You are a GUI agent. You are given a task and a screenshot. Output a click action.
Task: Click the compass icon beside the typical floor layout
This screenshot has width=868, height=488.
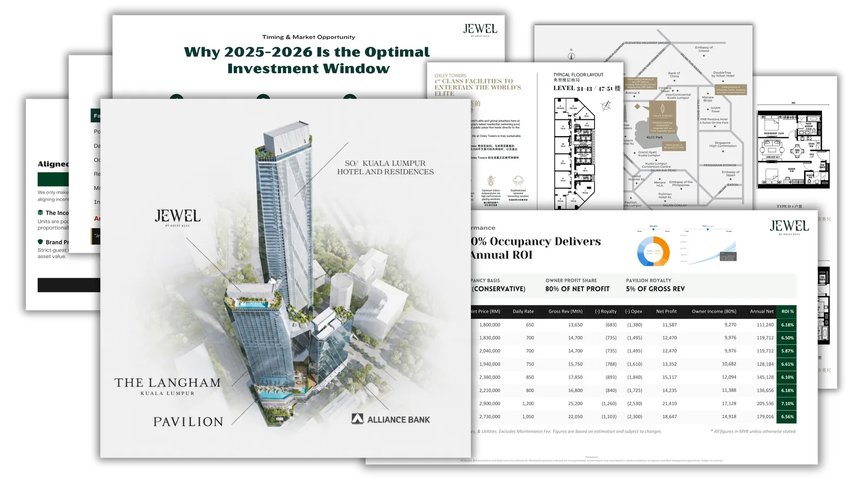click(x=606, y=106)
